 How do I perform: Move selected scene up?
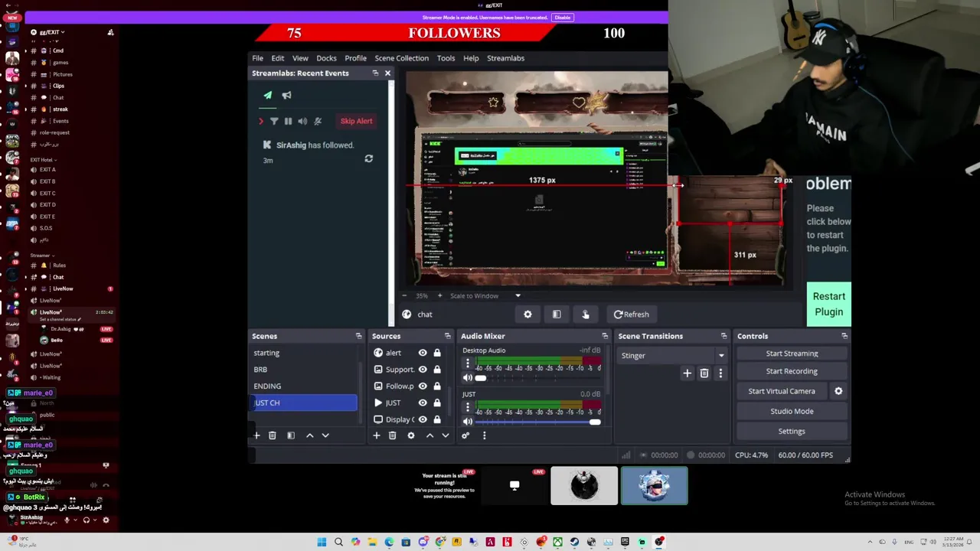[309, 435]
